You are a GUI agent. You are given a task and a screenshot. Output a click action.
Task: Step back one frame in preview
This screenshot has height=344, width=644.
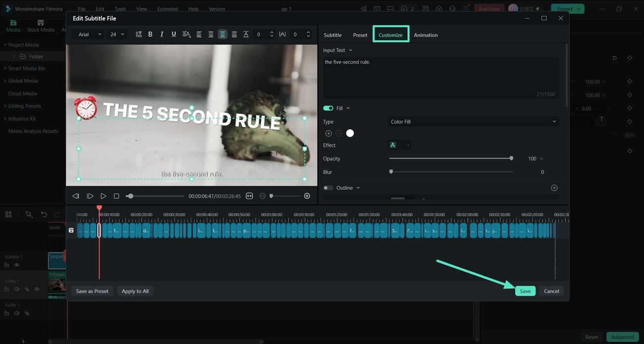76,196
